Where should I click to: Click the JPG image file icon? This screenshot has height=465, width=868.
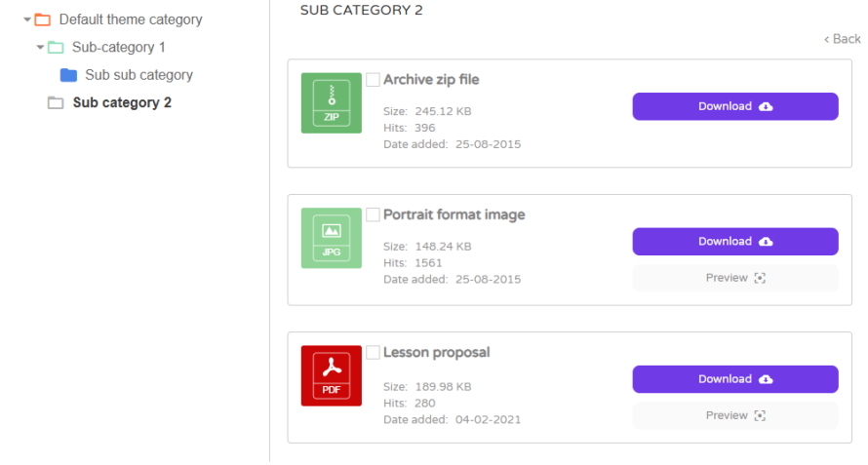pyautogui.click(x=332, y=239)
